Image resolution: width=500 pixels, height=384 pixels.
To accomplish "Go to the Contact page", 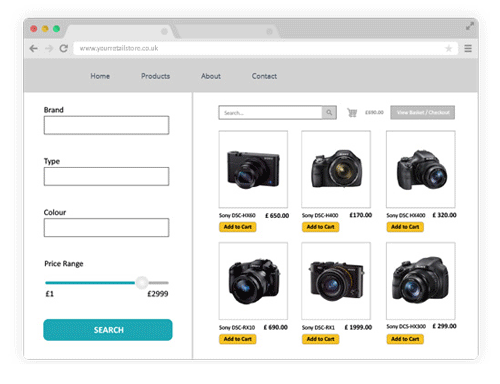I will click(x=264, y=76).
